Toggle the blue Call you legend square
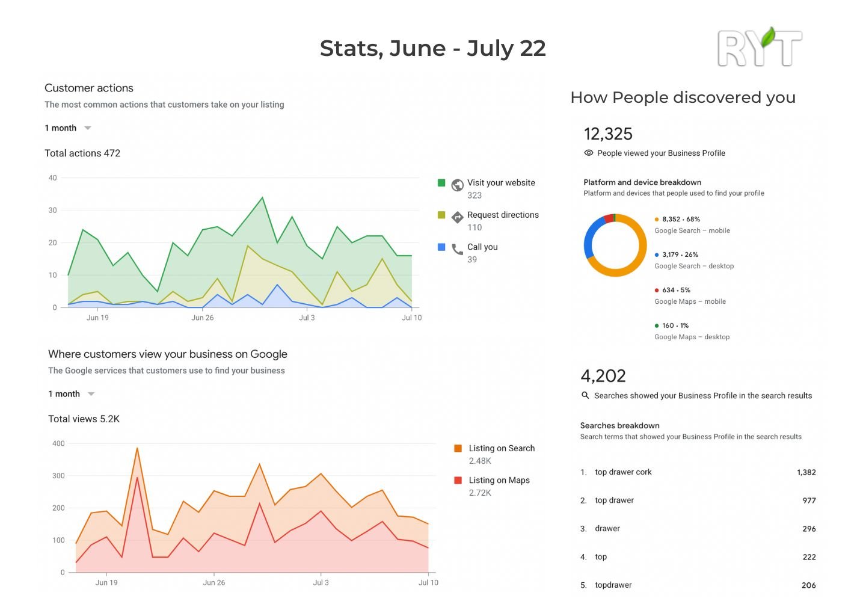Screen dimensions: 866x616 point(441,247)
